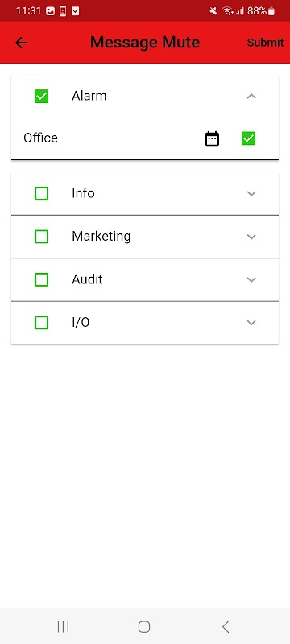Expand the Info section chevron
The height and width of the screenshot is (644, 290).
251,193
